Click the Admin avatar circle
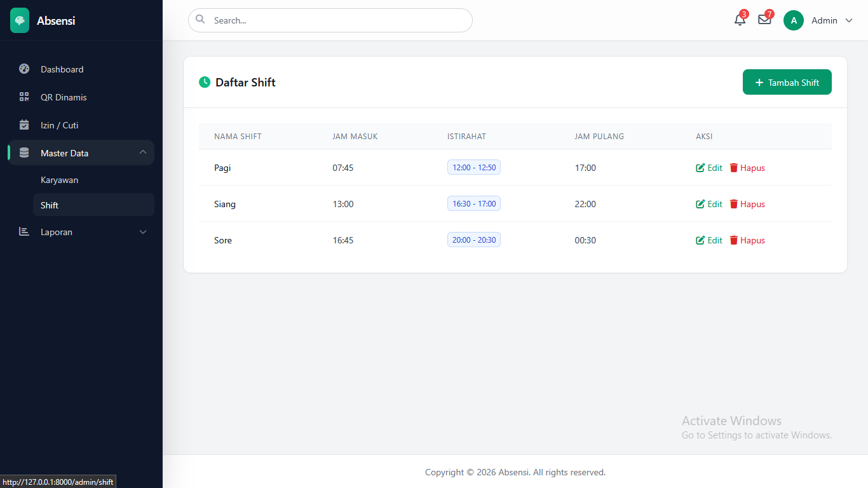This screenshot has width=868, height=488. pyautogui.click(x=794, y=20)
